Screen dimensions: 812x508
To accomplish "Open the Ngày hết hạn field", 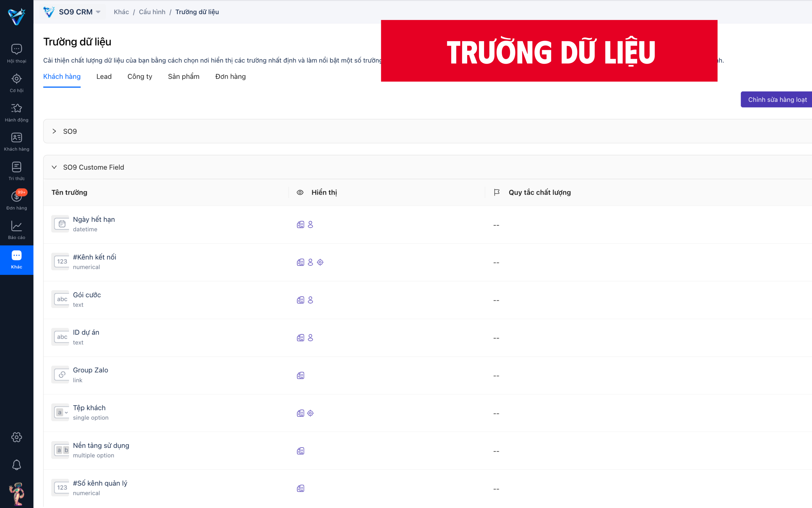I will (x=94, y=219).
